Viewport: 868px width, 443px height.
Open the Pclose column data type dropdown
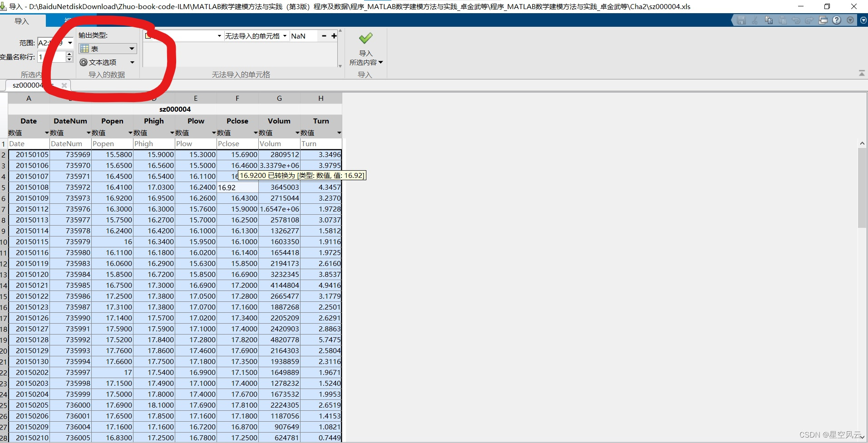(x=256, y=133)
